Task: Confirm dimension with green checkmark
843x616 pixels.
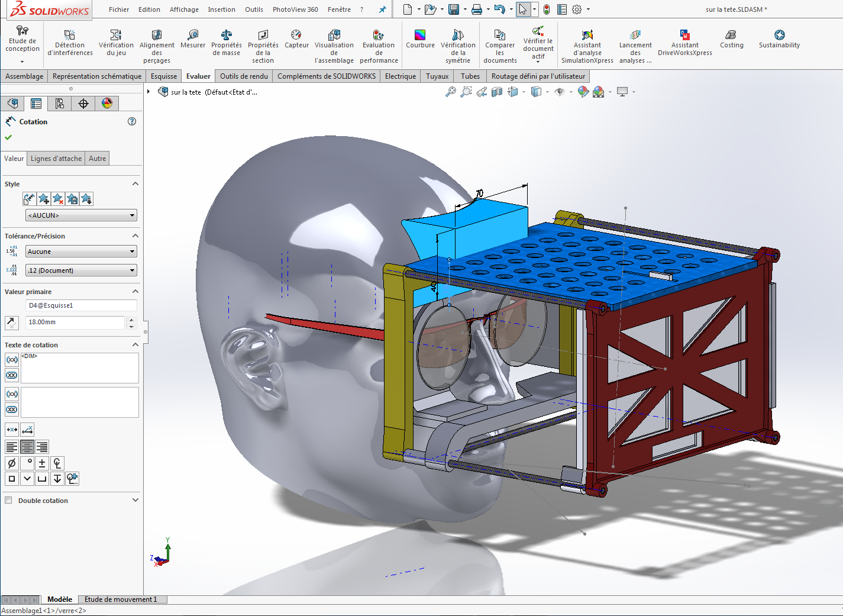Action: pyautogui.click(x=8, y=137)
